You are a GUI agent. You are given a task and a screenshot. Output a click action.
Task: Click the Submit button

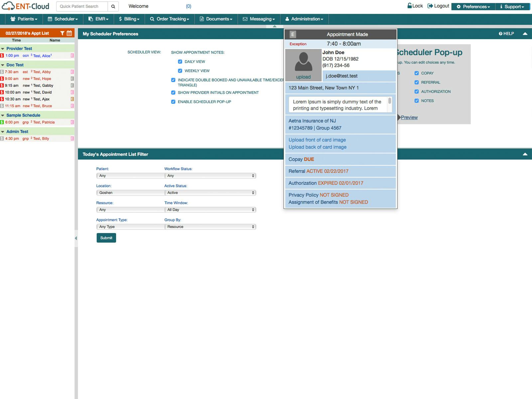106,238
